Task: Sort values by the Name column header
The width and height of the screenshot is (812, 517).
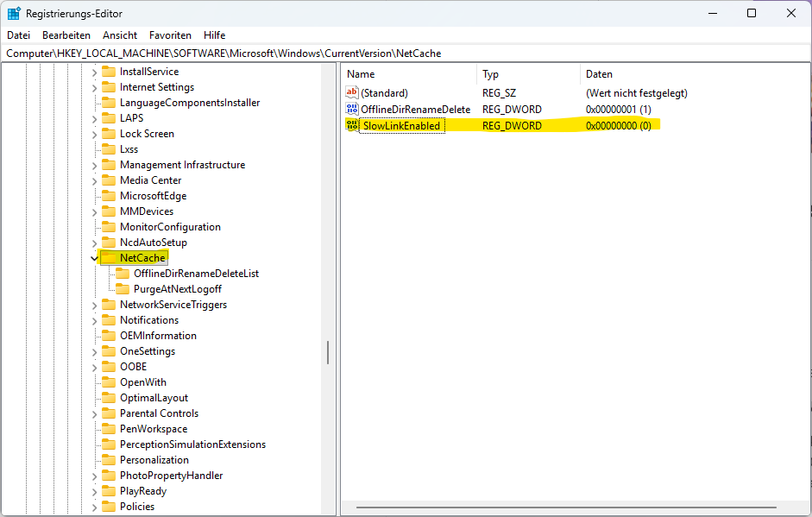Action: 361,74
